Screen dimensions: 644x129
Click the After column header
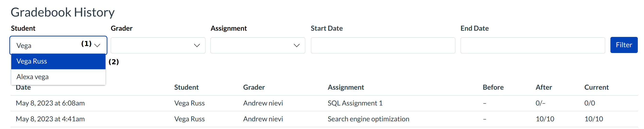coord(544,87)
